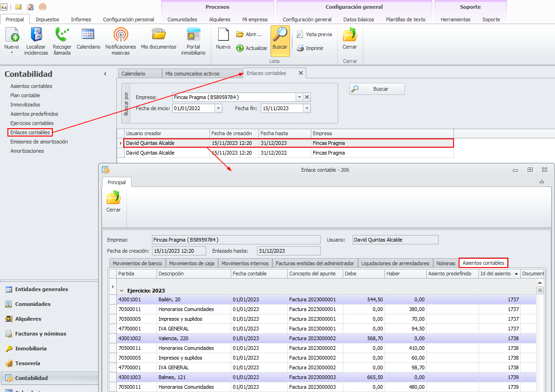
Task: Open the Fecha de inicio date dropdown
Action: [x=218, y=108]
